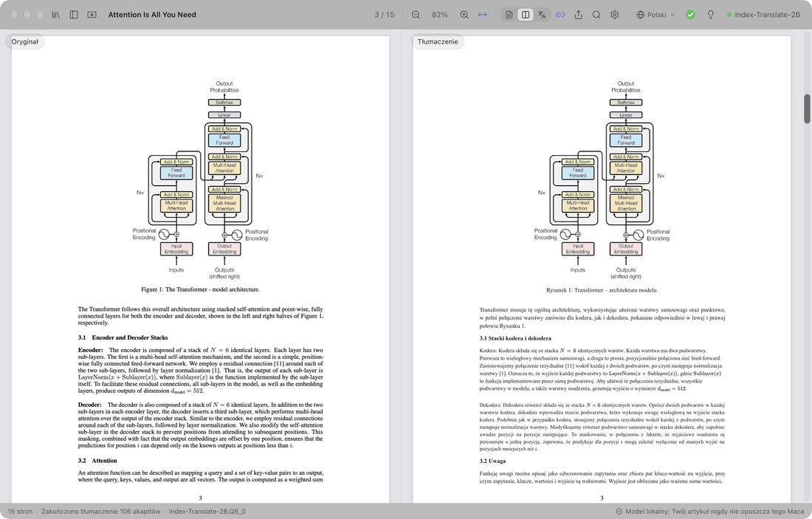Click the Index-Translate-2B model indicator
812x519 pixels.
[763, 15]
